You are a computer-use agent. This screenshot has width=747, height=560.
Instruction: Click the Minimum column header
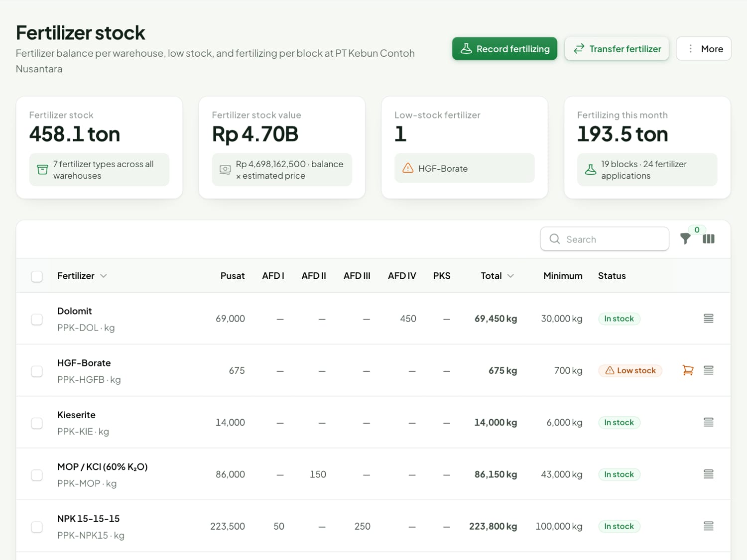click(x=563, y=276)
